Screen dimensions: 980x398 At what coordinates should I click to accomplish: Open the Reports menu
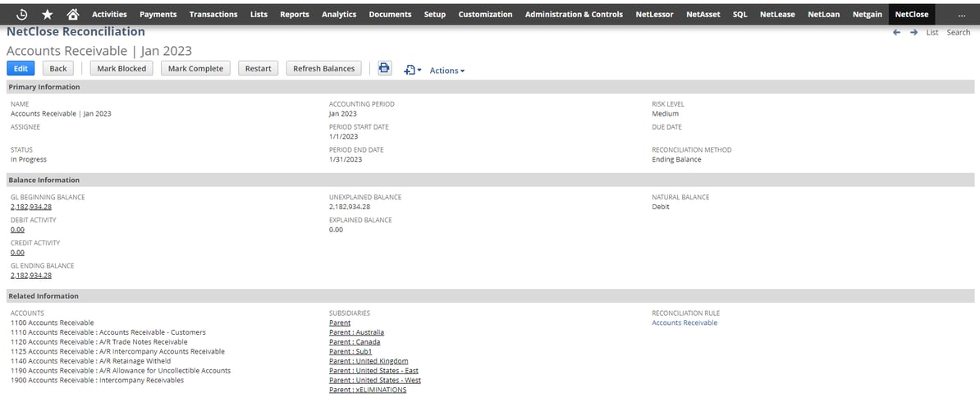click(295, 14)
